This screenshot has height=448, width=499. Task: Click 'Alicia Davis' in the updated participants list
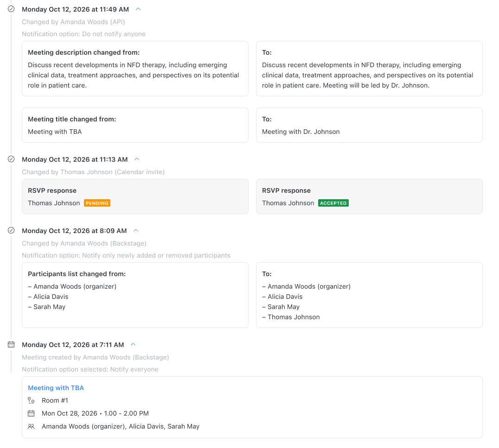285,297
